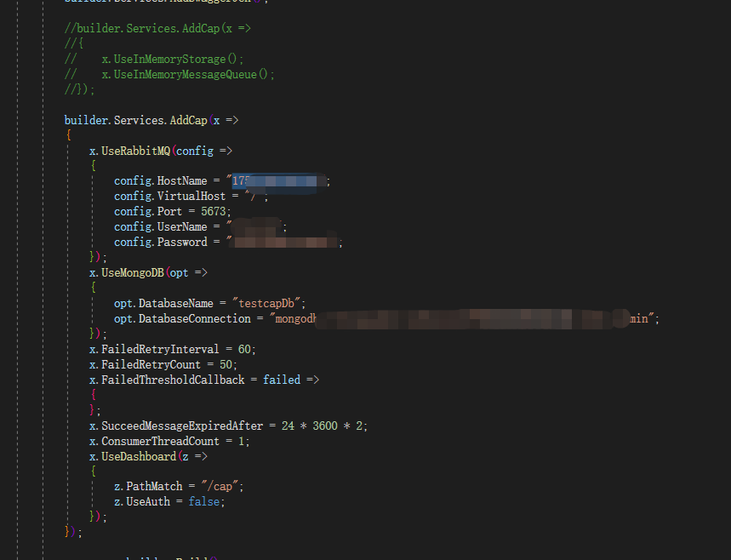Click the /cap PathMatch string
The image size is (731, 560).
[218, 486]
